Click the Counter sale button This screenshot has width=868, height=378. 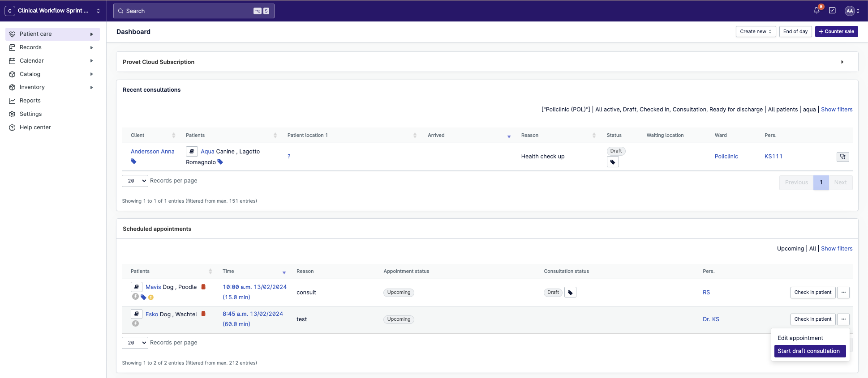[x=836, y=32]
